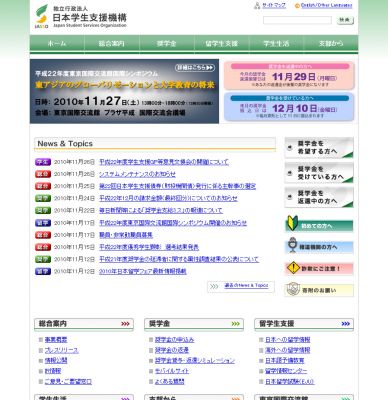The image size is (388, 400).
Task: Open 日本留学試験(EJU) link
Action: 290,381
